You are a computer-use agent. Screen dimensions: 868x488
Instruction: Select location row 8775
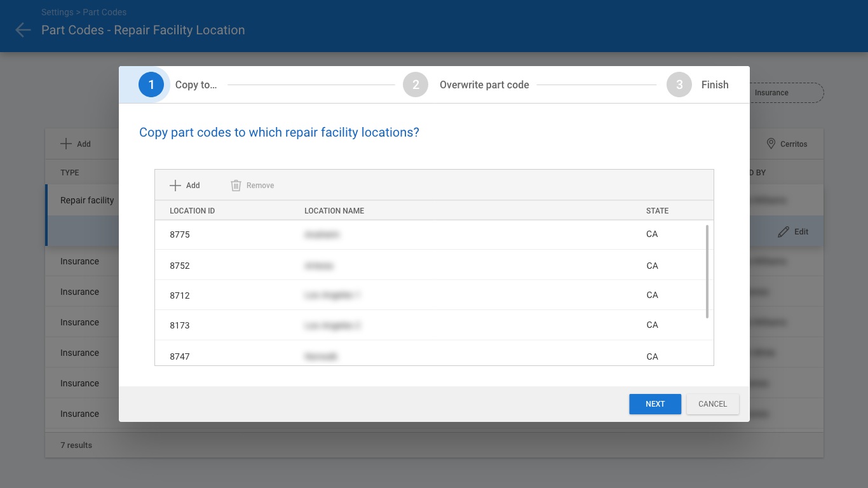tap(430, 234)
